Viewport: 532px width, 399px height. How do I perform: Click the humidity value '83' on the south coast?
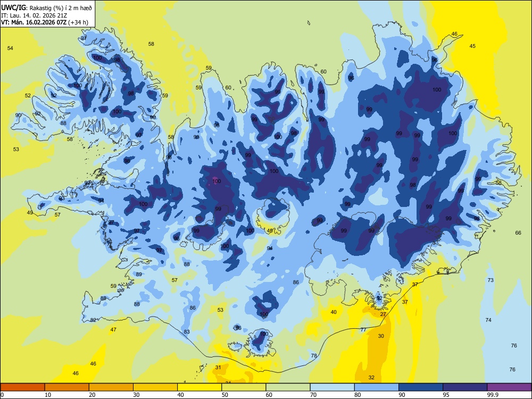(x=187, y=332)
